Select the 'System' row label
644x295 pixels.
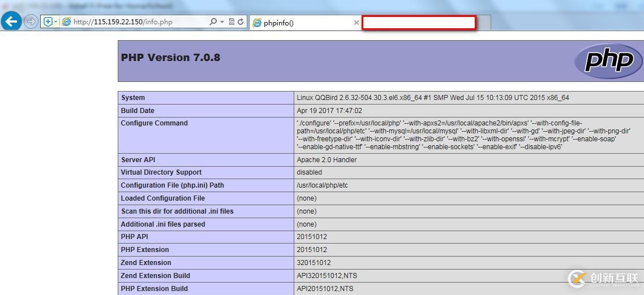click(132, 98)
